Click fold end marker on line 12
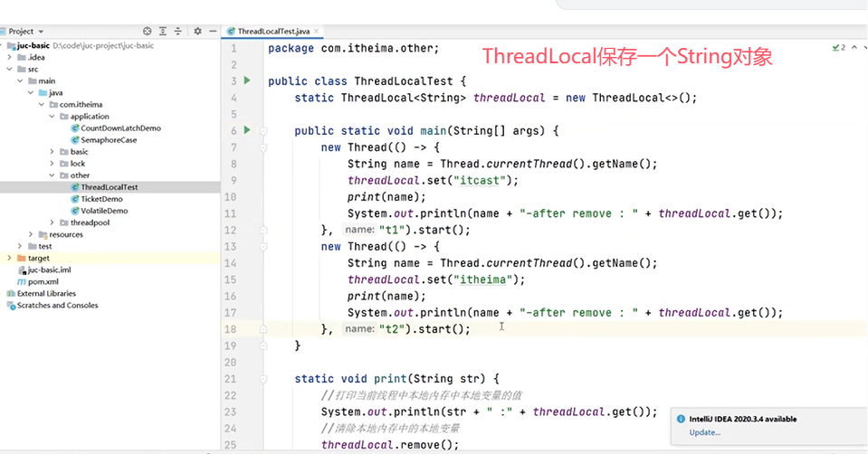 pyautogui.click(x=263, y=230)
